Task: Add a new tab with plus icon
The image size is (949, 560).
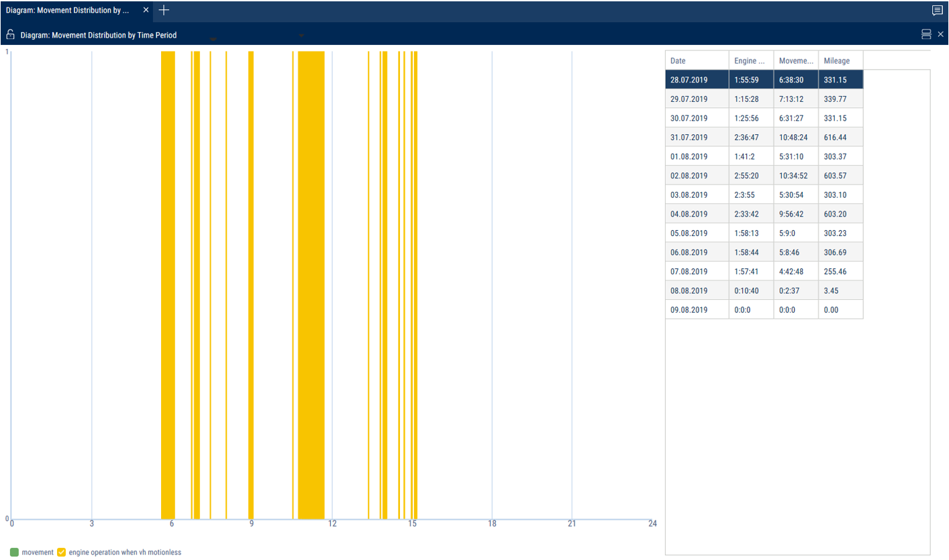Action: click(x=164, y=10)
